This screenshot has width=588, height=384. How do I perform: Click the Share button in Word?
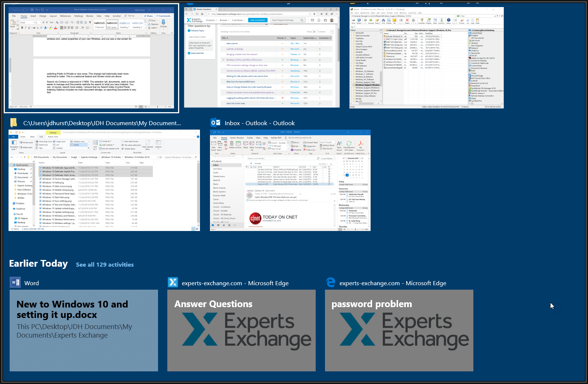[149, 16]
